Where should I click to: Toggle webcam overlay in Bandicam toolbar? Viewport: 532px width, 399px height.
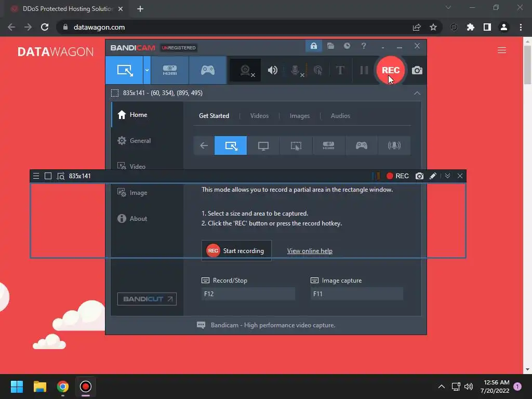click(245, 70)
